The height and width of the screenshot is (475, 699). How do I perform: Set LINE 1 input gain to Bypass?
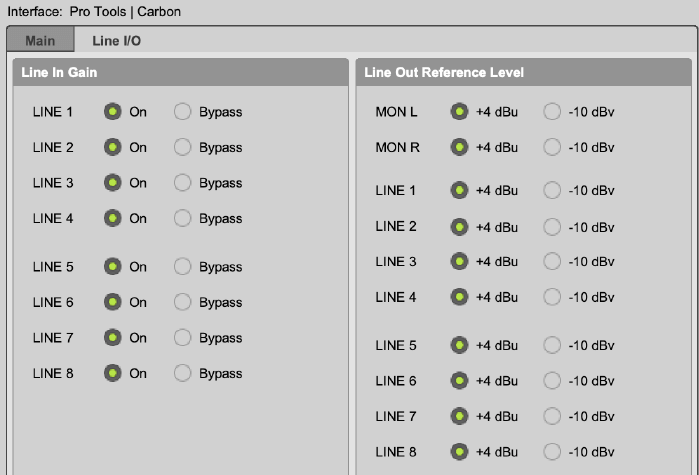(183, 112)
